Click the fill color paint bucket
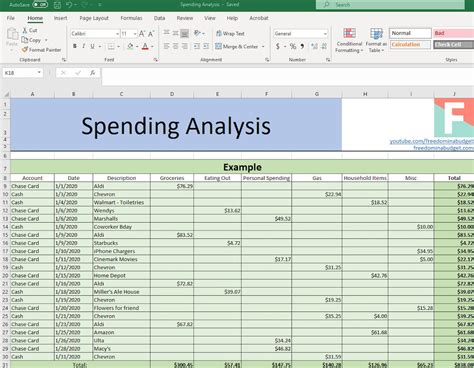474x368 pixels. (x=130, y=46)
